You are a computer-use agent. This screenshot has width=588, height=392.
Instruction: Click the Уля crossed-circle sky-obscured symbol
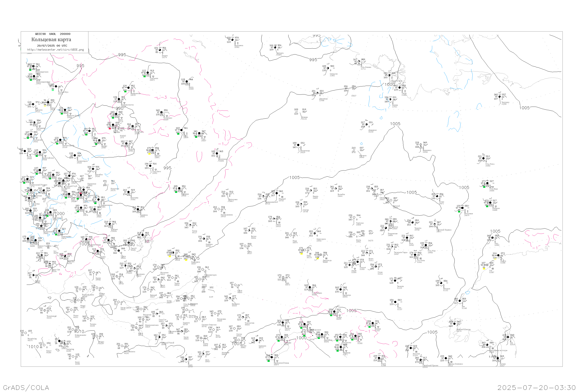[x=487, y=265]
